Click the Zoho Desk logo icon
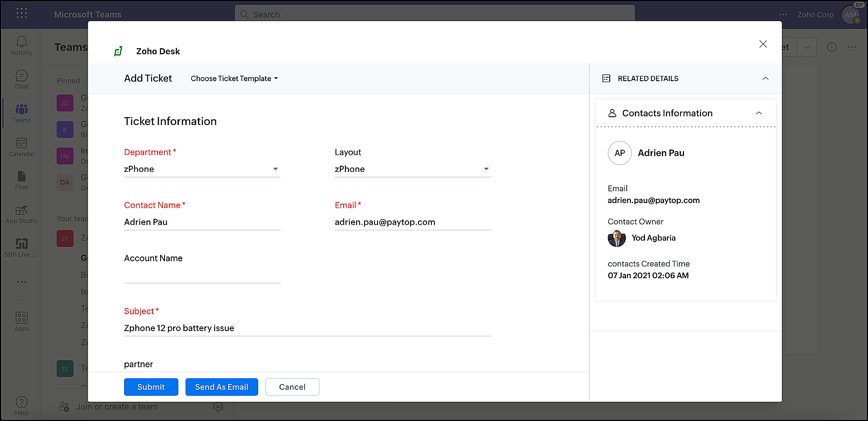868x421 pixels. coord(118,51)
